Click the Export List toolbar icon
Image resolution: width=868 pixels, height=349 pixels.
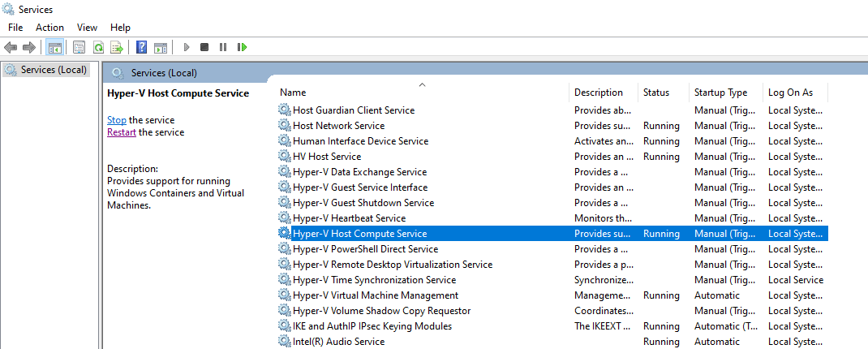117,47
